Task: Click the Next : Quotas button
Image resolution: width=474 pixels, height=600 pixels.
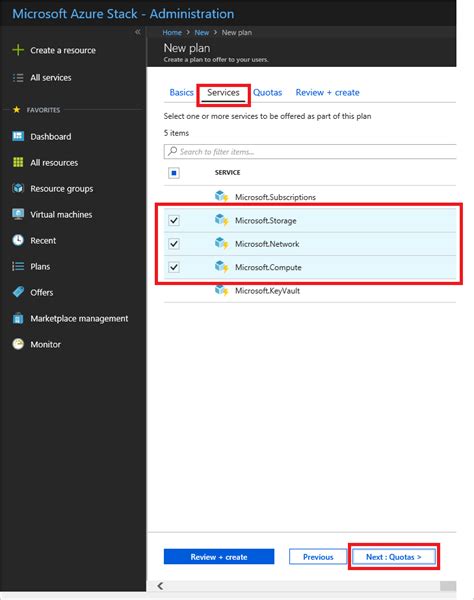Action: 394,557
